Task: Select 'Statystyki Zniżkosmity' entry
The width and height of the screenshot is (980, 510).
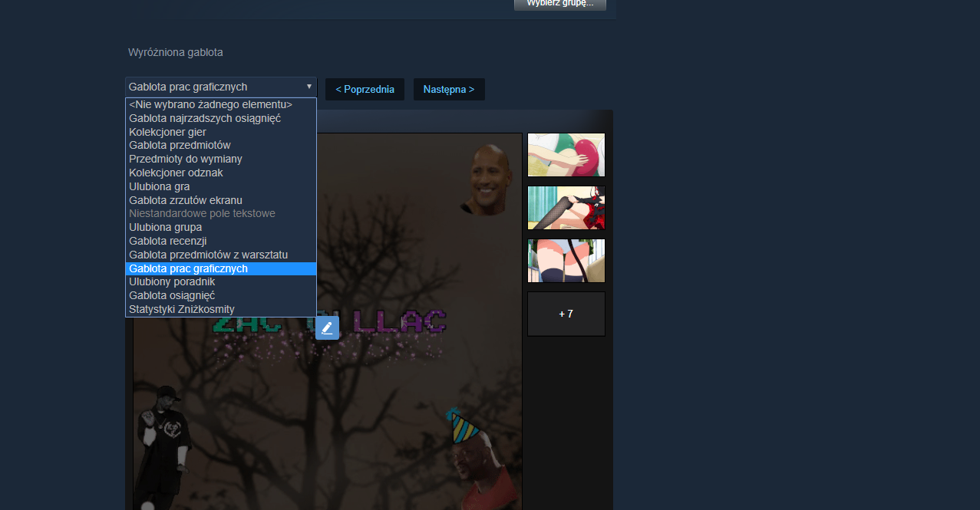Action: (x=182, y=309)
